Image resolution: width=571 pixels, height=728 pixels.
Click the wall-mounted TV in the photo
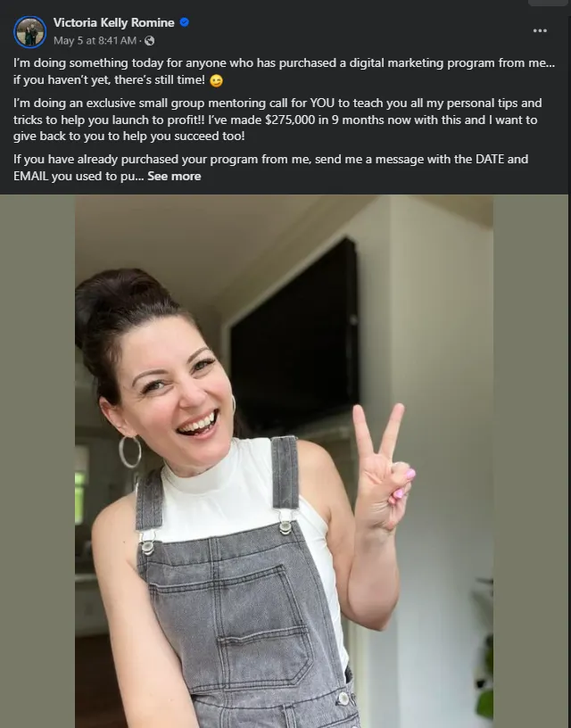click(x=295, y=335)
